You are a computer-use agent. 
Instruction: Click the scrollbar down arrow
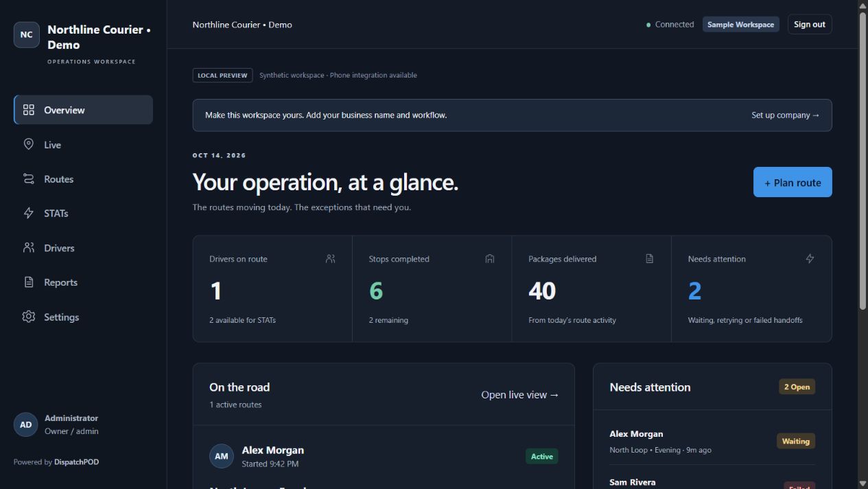coord(863,484)
